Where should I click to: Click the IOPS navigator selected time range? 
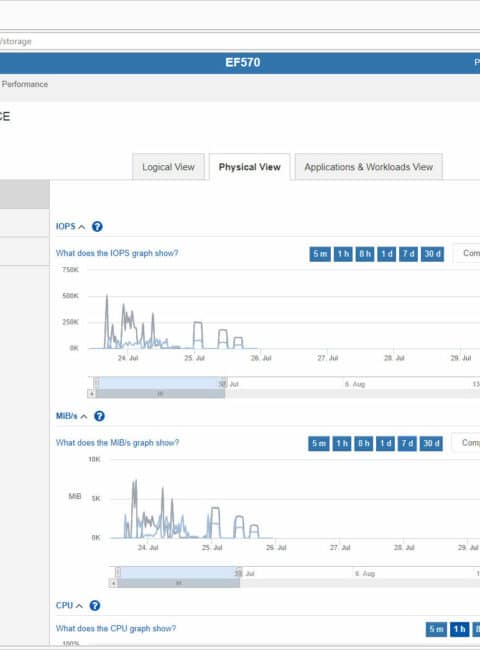click(x=160, y=383)
